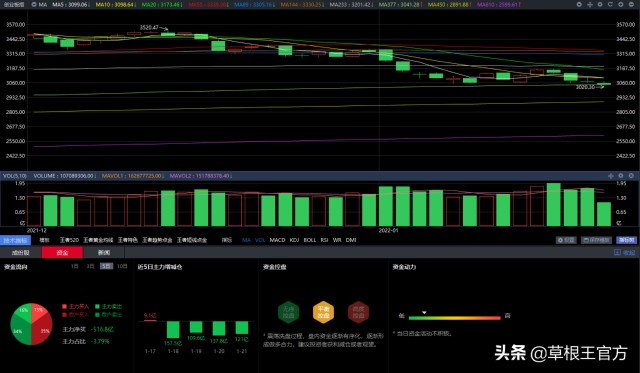Select the 王者特色 indicator
Screen dimensions: 640x373
(128, 240)
